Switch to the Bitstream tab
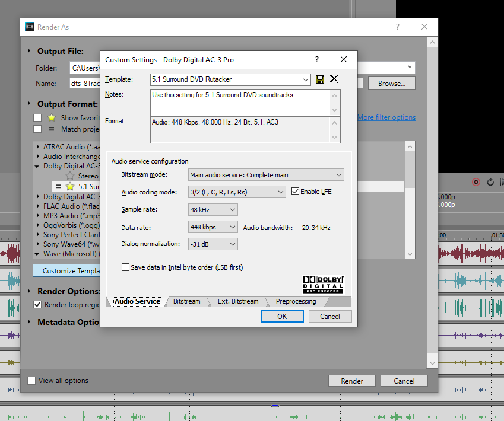 click(187, 302)
